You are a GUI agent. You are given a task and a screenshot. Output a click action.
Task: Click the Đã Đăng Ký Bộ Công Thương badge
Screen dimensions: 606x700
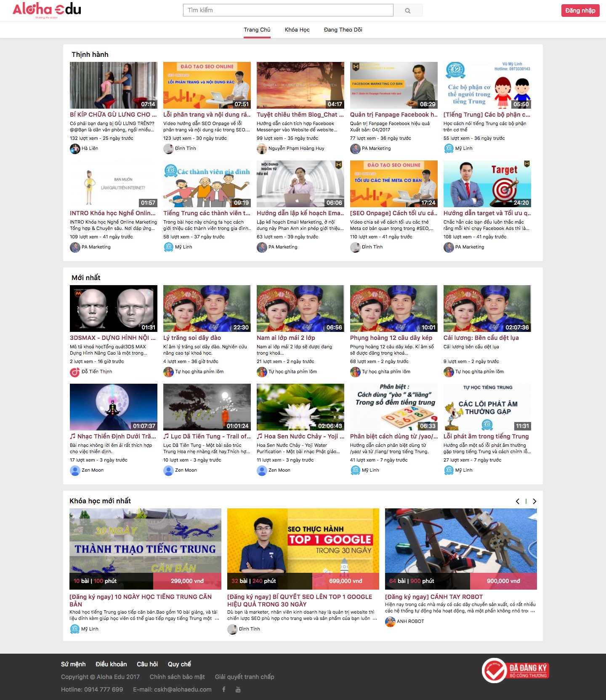[516, 671]
